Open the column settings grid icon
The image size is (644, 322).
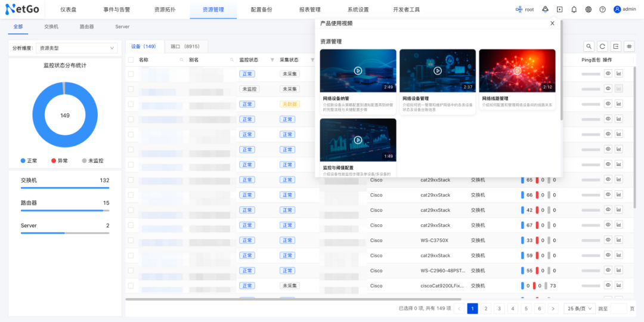629,47
